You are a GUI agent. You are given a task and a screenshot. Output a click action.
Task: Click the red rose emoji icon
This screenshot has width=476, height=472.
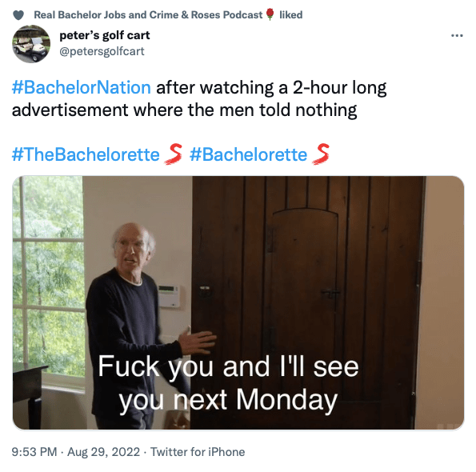270,14
